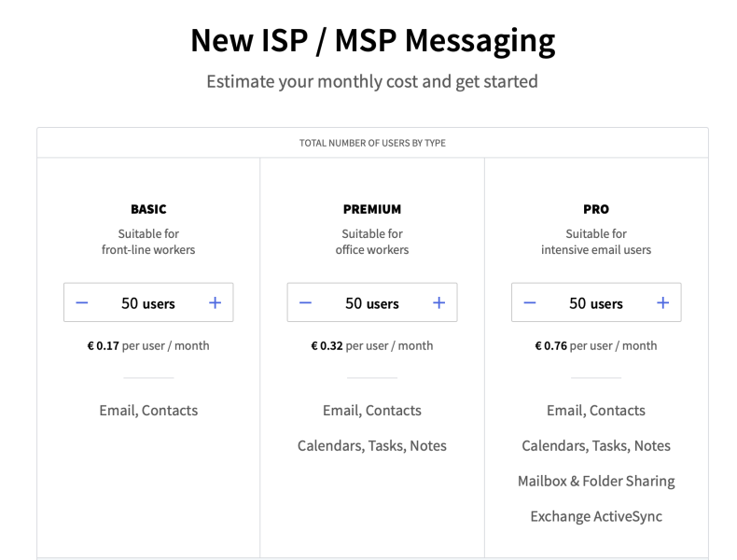Reduce Pro users using minus icon

[530, 302]
